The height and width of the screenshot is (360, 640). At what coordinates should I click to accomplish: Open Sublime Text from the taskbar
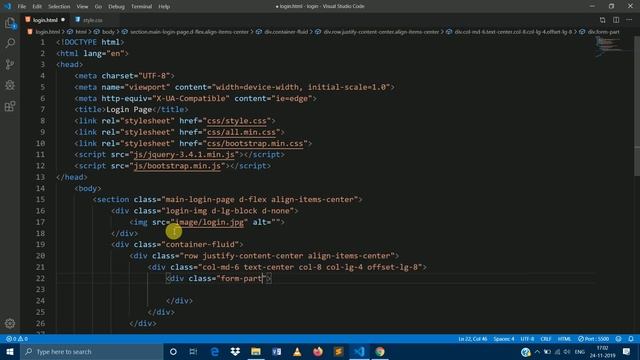pyautogui.click(x=338, y=351)
